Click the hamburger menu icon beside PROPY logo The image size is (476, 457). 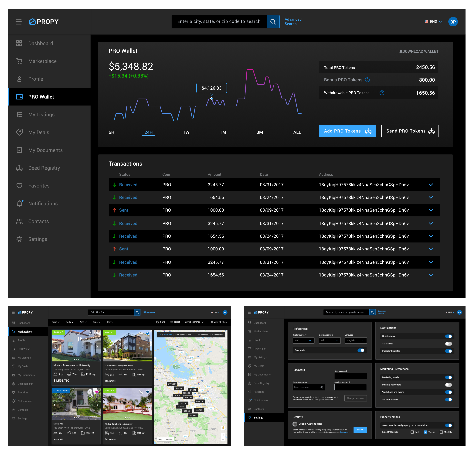pos(18,22)
